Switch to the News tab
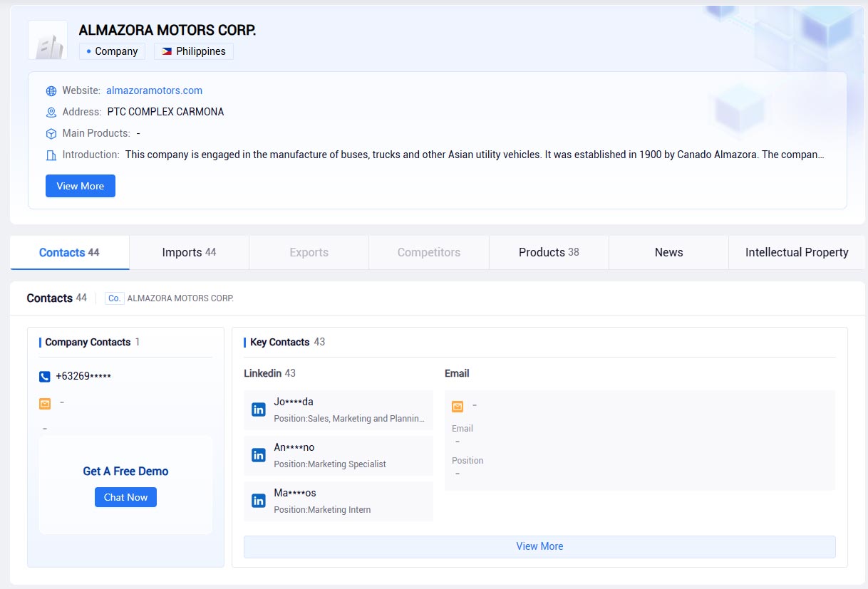Viewport: 868px width, 589px height. (668, 253)
